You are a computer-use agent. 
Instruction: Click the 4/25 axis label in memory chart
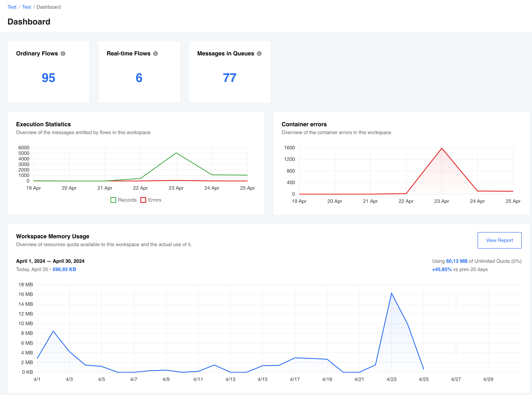423,379
